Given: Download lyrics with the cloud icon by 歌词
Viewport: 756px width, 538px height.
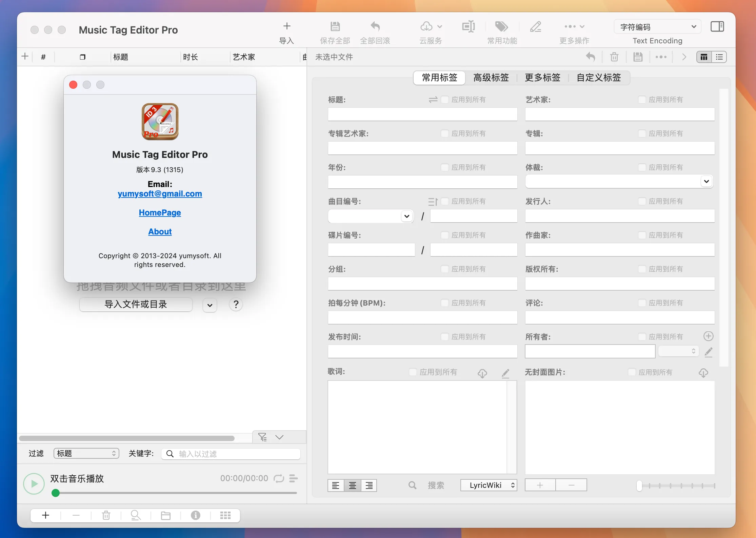Looking at the screenshot, I should [x=482, y=373].
